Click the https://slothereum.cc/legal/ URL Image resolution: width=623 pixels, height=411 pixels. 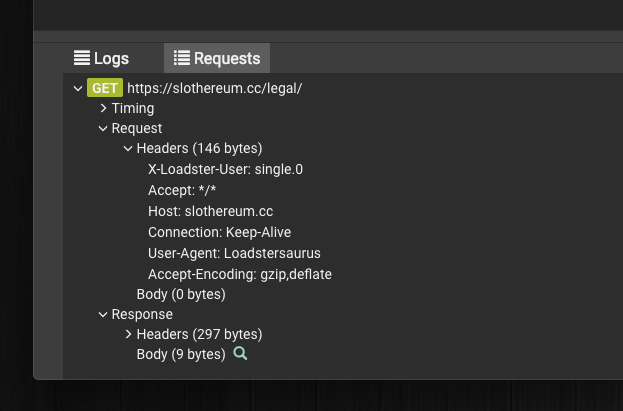pyautogui.click(x=215, y=88)
